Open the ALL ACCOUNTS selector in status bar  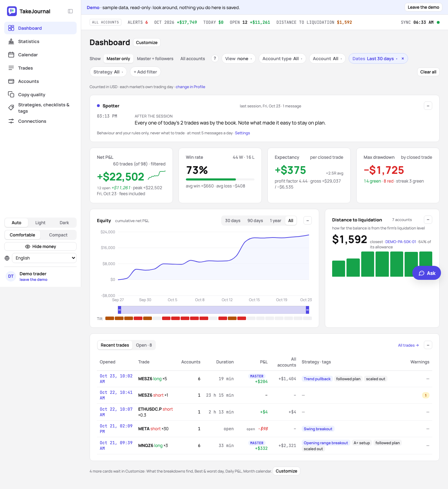tap(106, 22)
